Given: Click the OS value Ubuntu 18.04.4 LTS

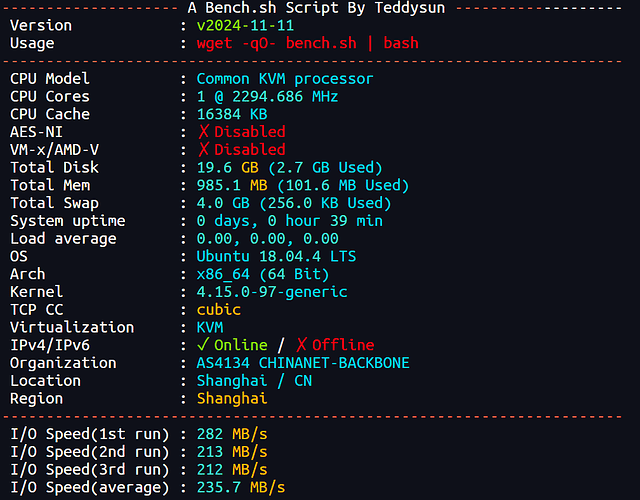Looking at the screenshot, I should click(x=276, y=256).
